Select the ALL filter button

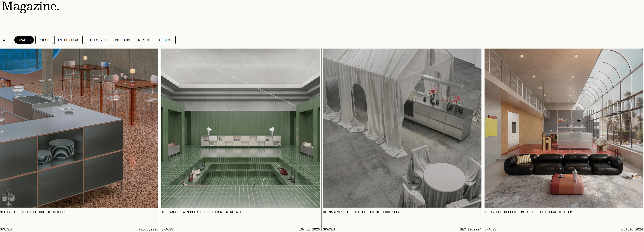(x=6, y=40)
